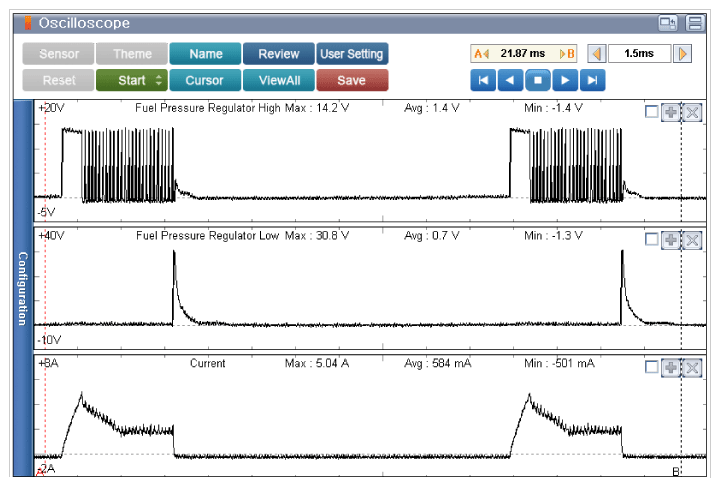Tick the Fuel Pressure Regulator High checkbox

click(652, 112)
